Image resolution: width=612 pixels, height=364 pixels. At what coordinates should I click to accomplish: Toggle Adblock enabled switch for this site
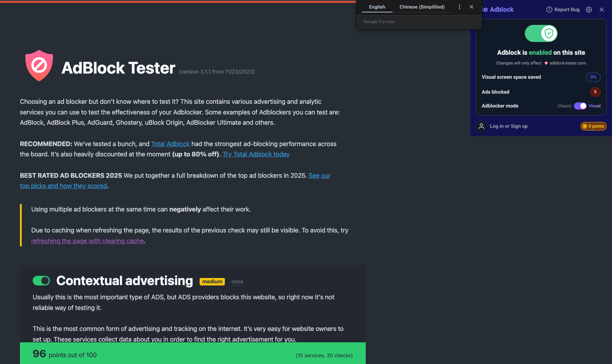(541, 33)
